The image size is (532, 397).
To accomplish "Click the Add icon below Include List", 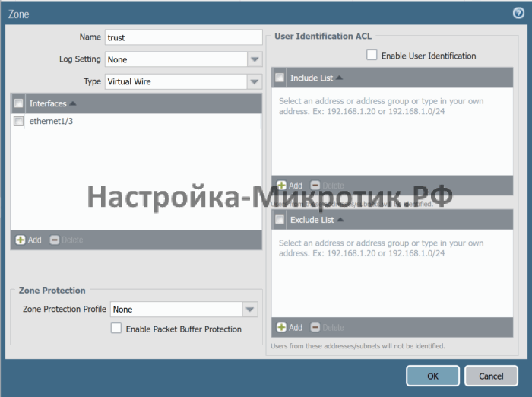I will point(282,186).
